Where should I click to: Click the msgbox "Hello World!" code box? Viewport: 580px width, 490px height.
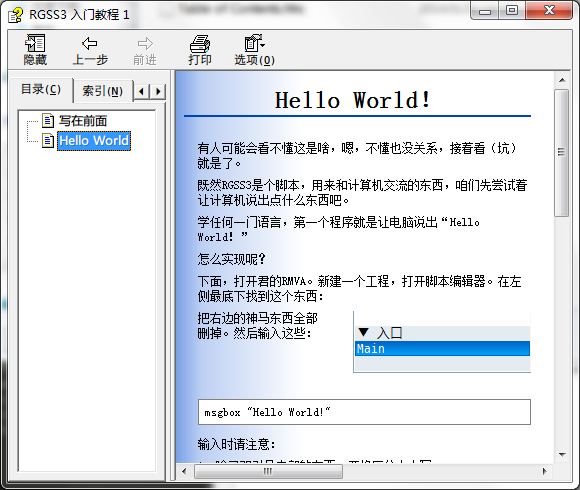[364, 412]
